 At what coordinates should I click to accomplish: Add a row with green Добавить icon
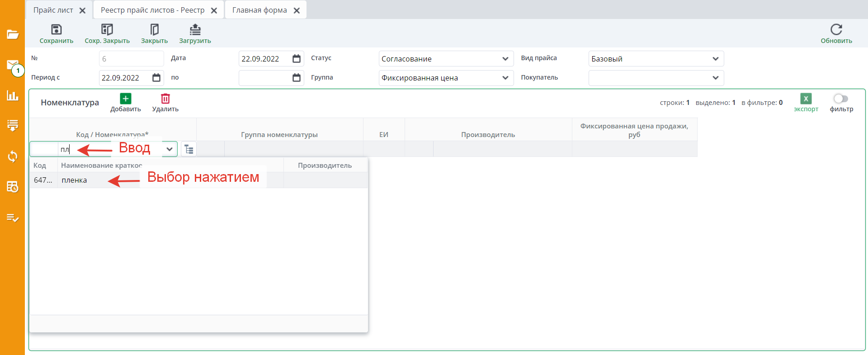(x=126, y=99)
